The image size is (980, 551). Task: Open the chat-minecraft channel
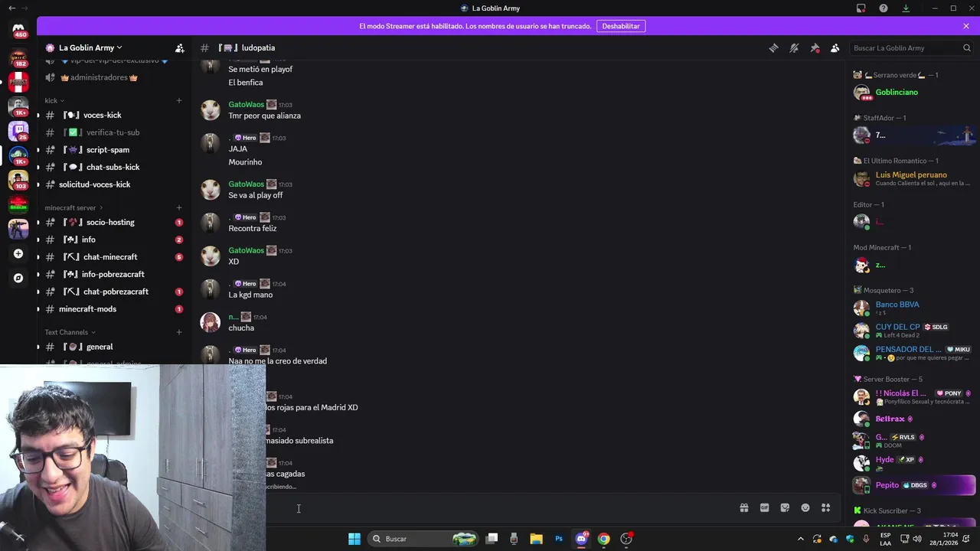(113, 257)
